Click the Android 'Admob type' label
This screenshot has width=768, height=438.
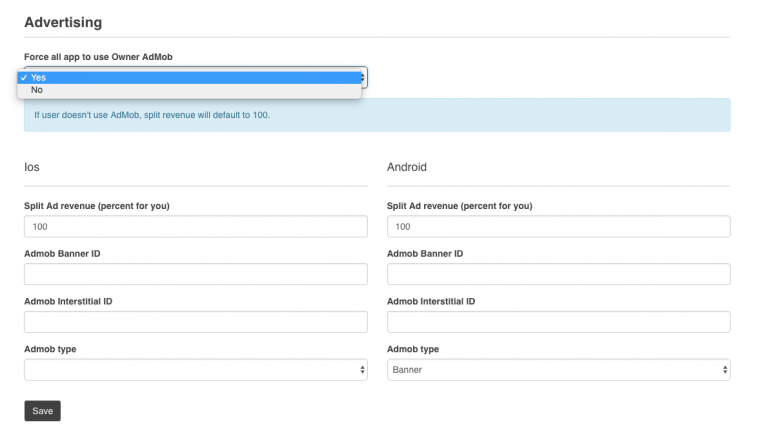(x=413, y=349)
